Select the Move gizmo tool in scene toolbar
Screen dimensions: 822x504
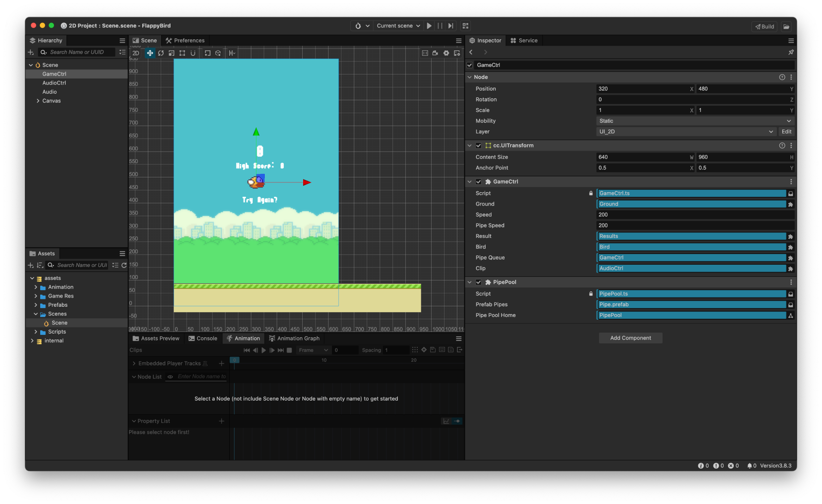pyautogui.click(x=150, y=53)
